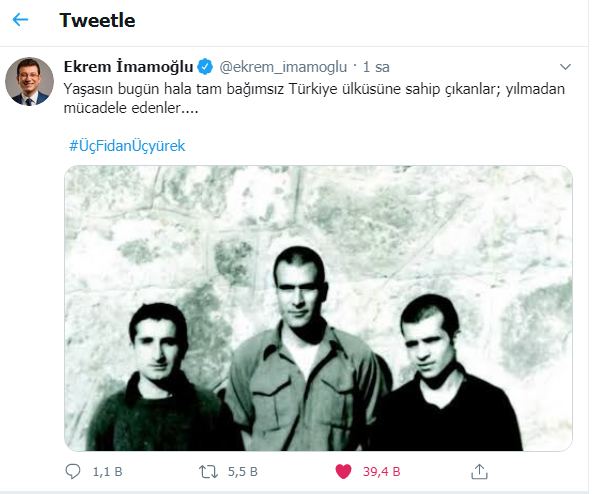Toggle the red heart like button
The height and width of the screenshot is (494, 608).
click(x=343, y=472)
